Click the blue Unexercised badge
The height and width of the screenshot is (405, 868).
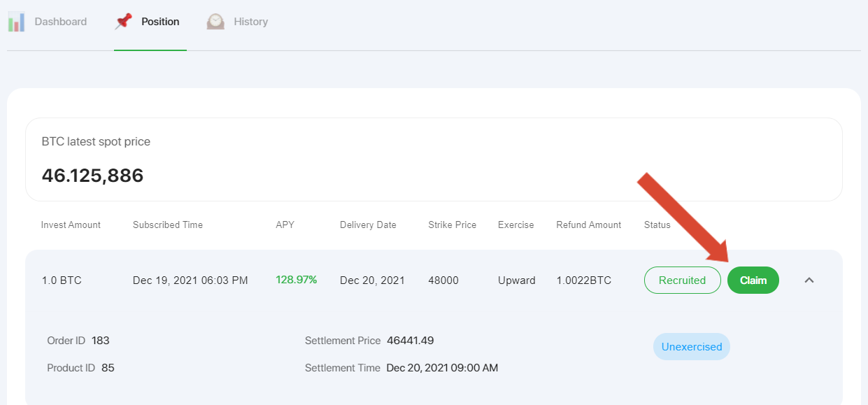pyautogui.click(x=691, y=347)
